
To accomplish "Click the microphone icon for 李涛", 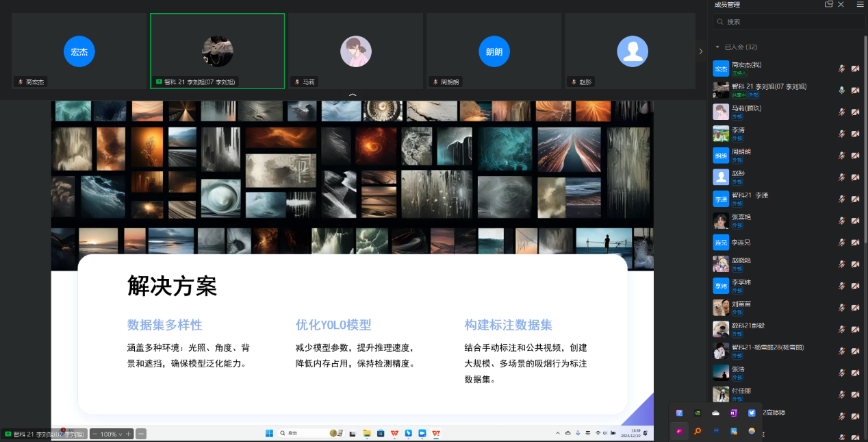I will (x=842, y=134).
